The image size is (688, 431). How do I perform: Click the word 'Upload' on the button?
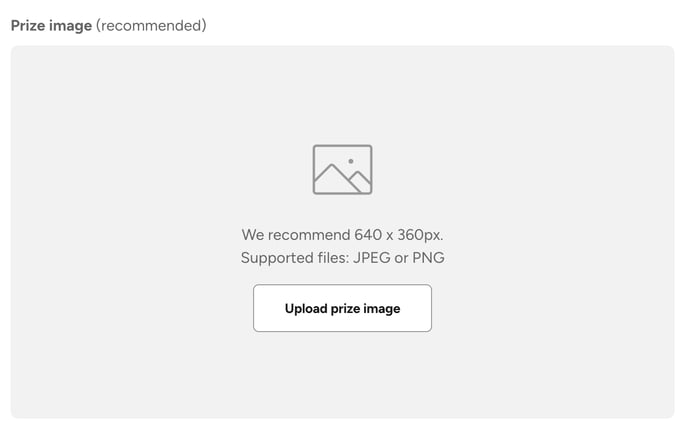(x=306, y=309)
